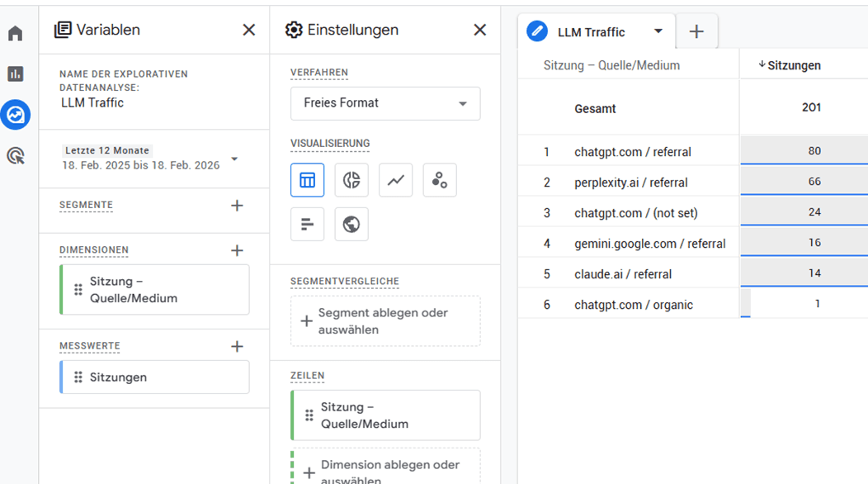Add a new segment with plus
Image resolution: width=868 pixels, height=484 pixels.
(x=237, y=206)
